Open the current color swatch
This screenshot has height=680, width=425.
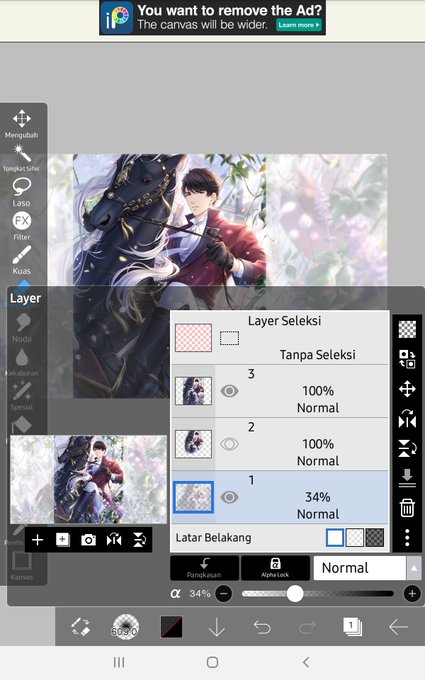coord(171,627)
